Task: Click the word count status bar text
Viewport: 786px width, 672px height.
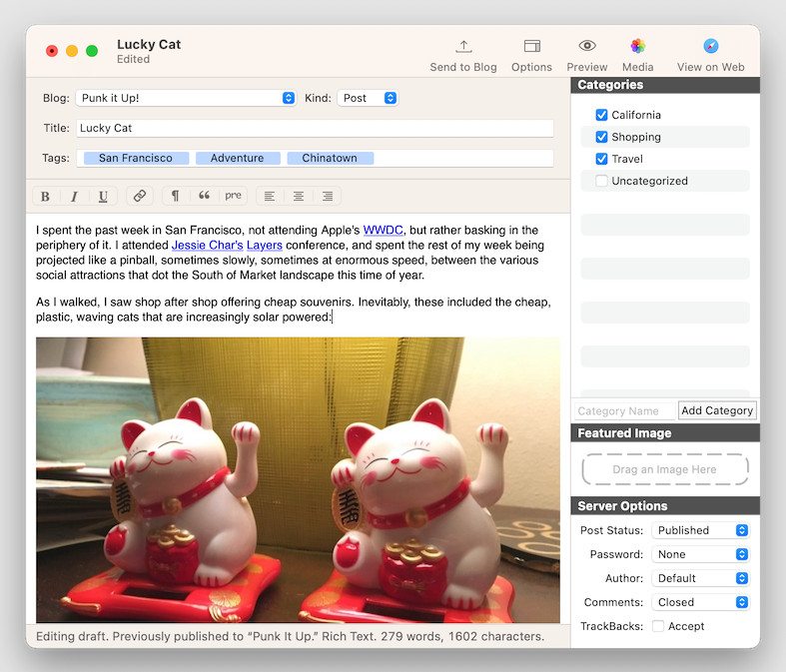Action: click(290, 636)
